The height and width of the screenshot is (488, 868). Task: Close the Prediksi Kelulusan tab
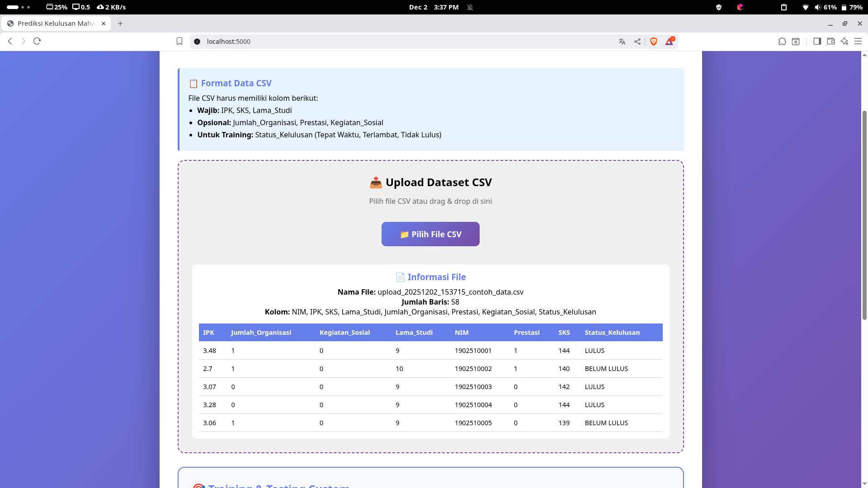[104, 23]
